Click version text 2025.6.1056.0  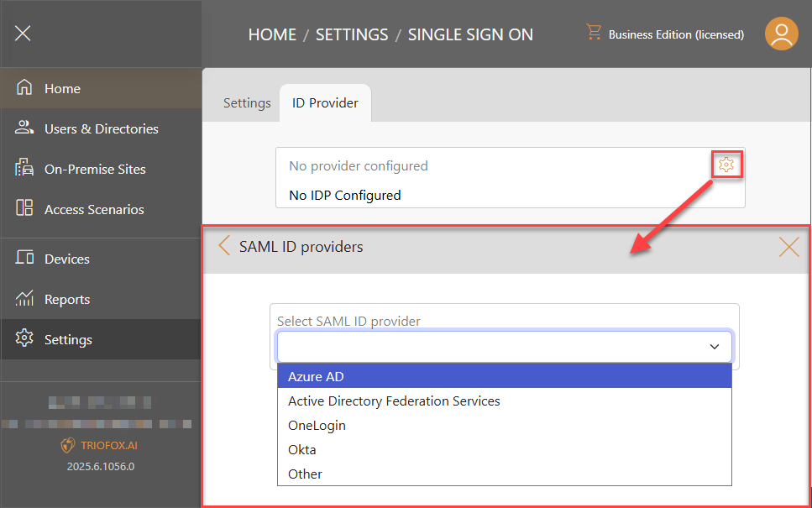click(x=101, y=467)
